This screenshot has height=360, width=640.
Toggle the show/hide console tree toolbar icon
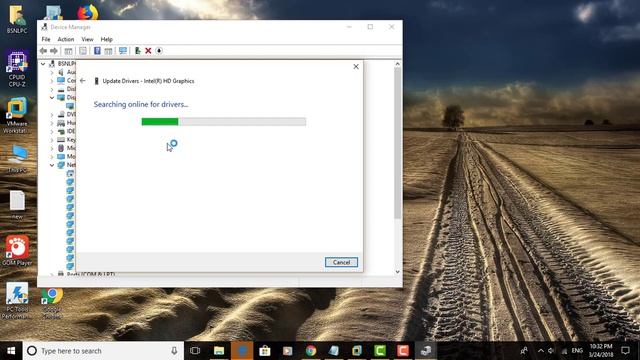click(x=68, y=51)
